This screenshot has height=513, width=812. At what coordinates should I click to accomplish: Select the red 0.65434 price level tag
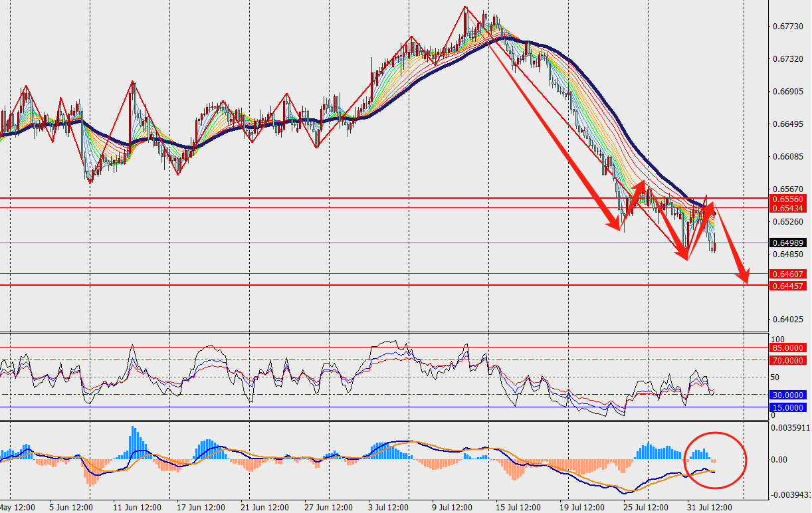pyautogui.click(x=787, y=208)
